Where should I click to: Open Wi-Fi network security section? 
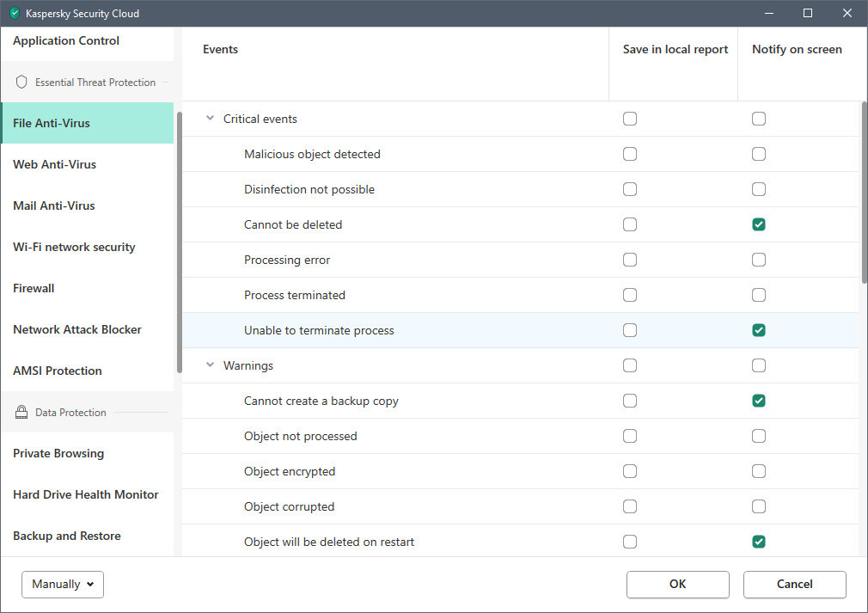coord(88,247)
